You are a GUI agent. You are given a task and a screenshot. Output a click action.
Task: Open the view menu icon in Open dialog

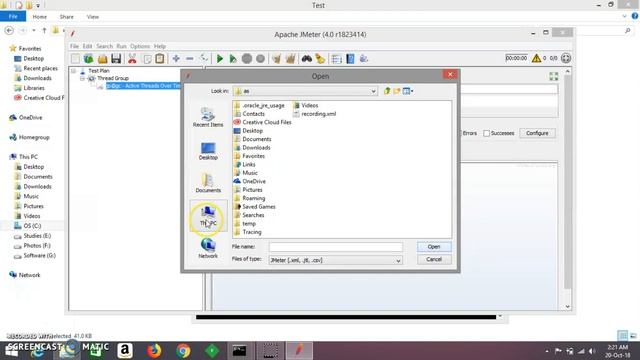pos(408,91)
